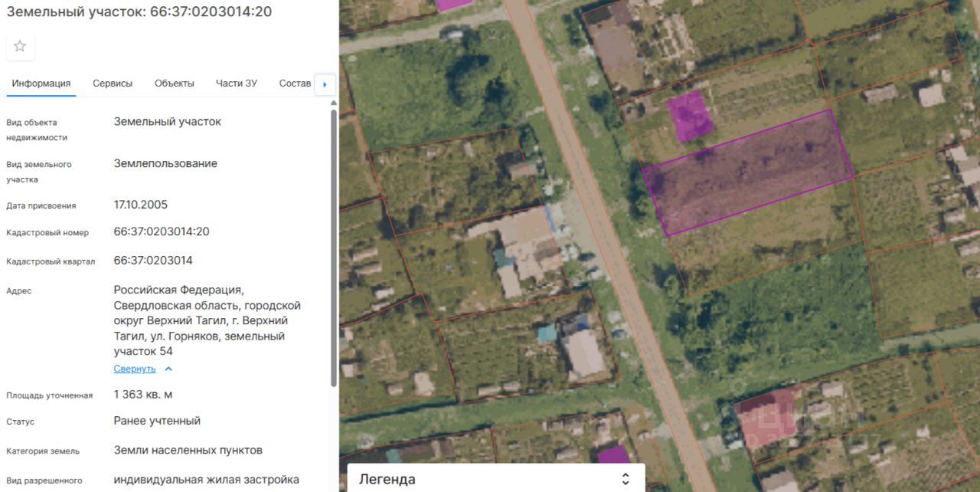The width and height of the screenshot is (980, 492).
Task: Select cadastral number value 66:37:0203014:20
Action: pyautogui.click(x=162, y=231)
